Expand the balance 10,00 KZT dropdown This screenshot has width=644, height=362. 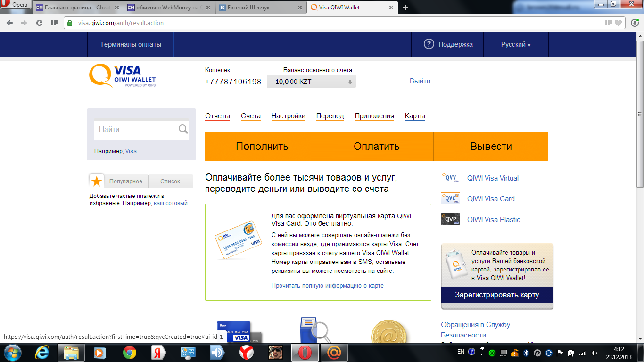312,82
